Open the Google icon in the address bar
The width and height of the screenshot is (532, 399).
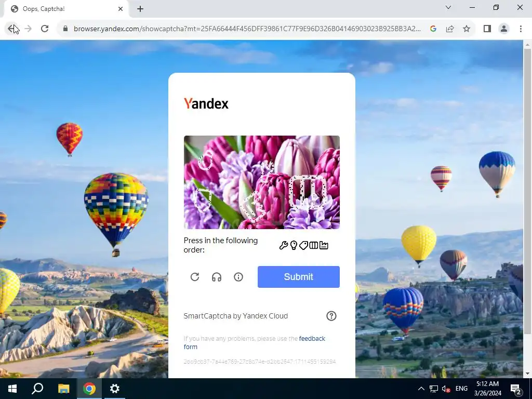pyautogui.click(x=433, y=29)
